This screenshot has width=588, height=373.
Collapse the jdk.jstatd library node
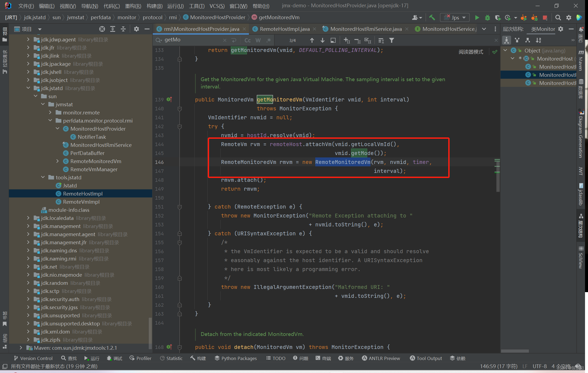[x=28, y=88]
